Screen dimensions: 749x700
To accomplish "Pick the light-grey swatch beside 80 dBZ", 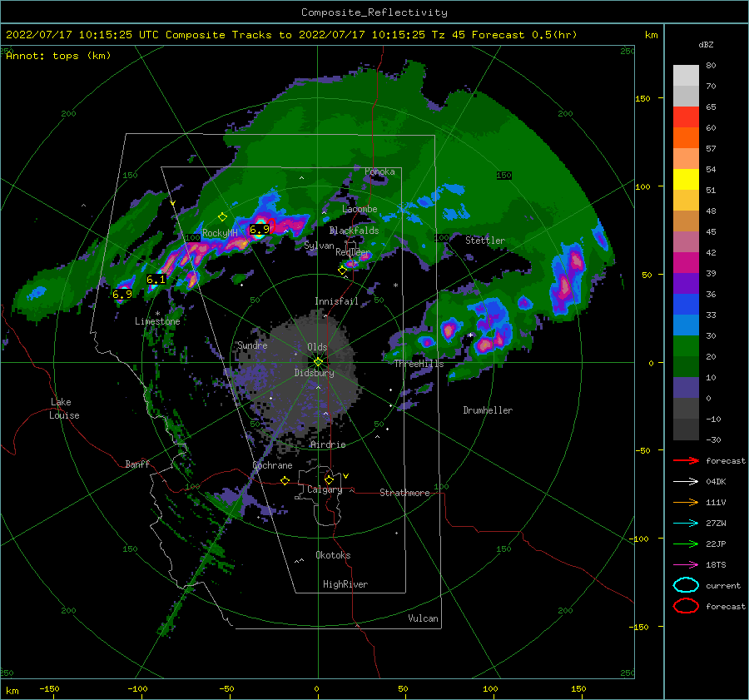I will click(x=686, y=75).
